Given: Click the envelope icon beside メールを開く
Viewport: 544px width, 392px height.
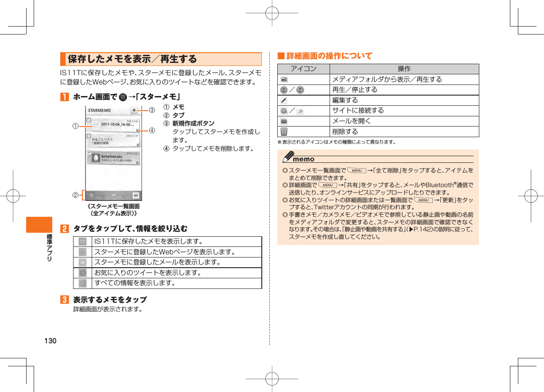Looking at the screenshot, I should click(284, 121).
